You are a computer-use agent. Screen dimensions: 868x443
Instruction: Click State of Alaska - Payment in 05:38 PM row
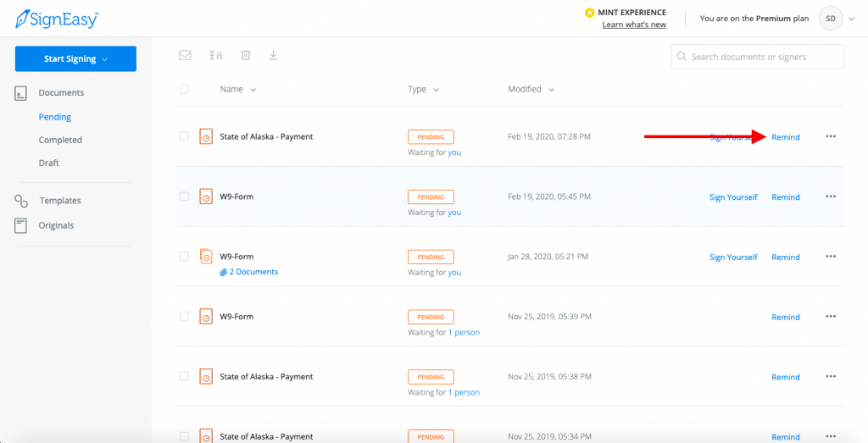click(x=266, y=377)
